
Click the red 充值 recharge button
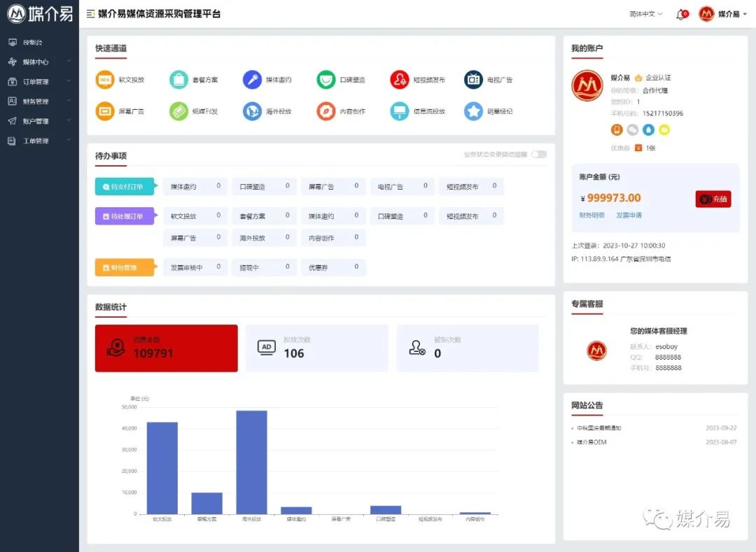click(x=713, y=199)
